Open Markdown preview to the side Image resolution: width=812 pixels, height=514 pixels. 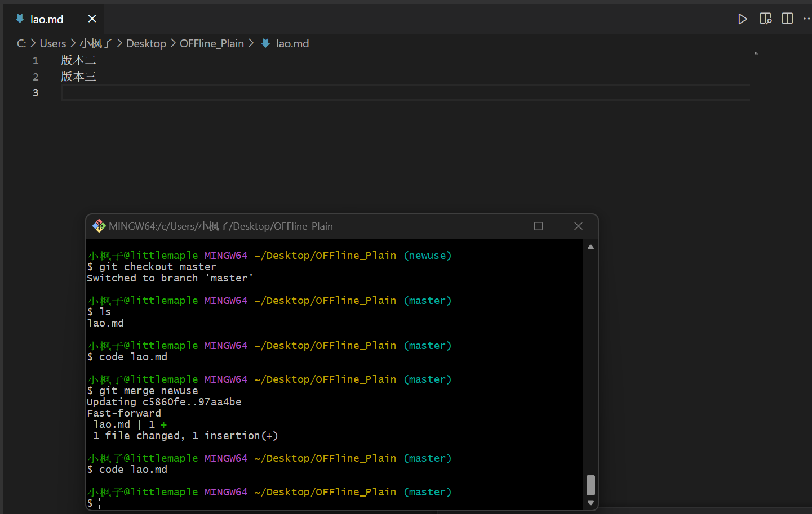(765, 19)
